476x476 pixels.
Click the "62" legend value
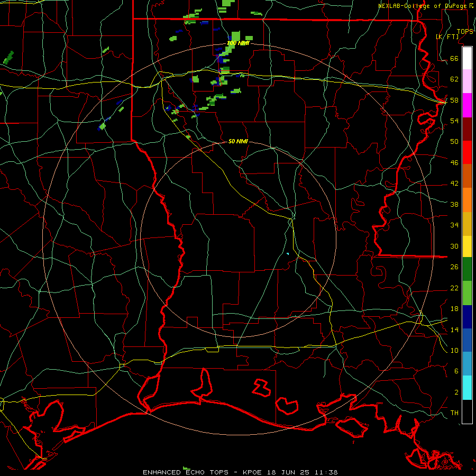pos(454,79)
